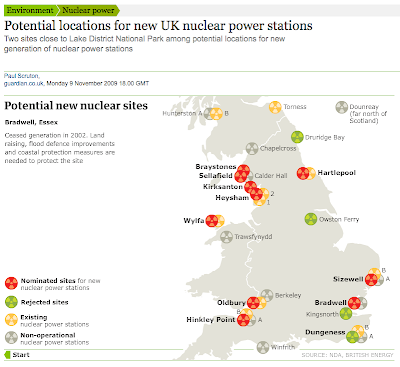Image resolution: width=400 pixels, height=367 pixels.
Task: Select the red Bradwell nominated site icon
Action: point(354,303)
